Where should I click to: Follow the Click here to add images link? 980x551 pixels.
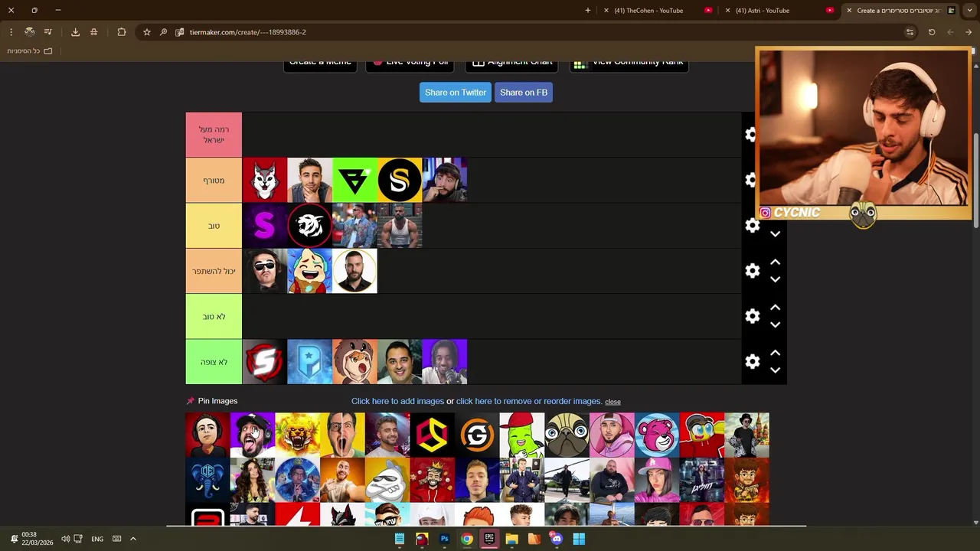[397, 401]
